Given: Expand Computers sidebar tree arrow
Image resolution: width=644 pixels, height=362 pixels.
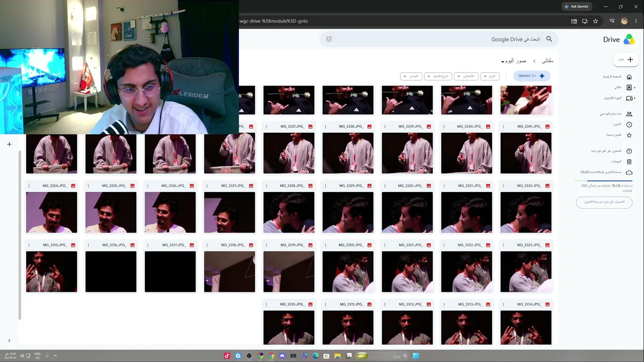Looking at the screenshot, I should pos(634,99).
